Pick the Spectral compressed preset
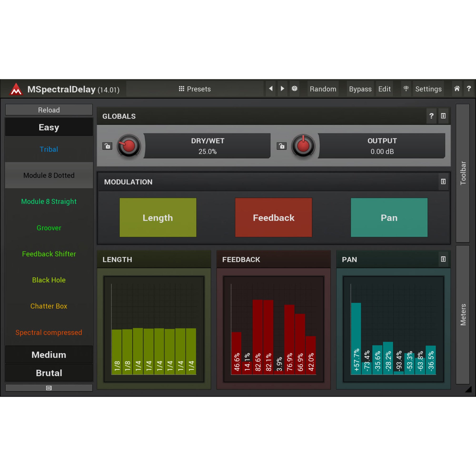The width and height of the screenshot is (476, 476). (x=49, y=332)
